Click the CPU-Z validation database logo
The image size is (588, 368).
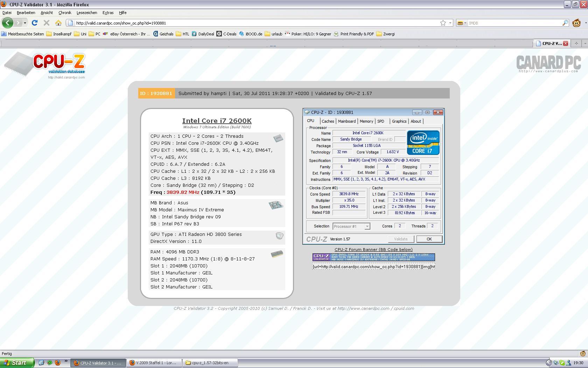click(x=44, y=65)
